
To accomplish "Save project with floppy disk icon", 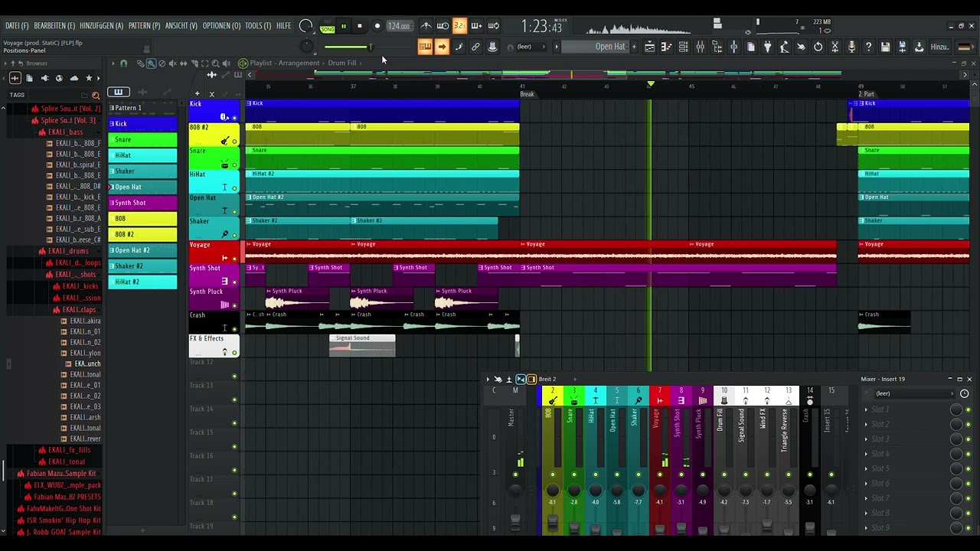I will coord(885,47).
